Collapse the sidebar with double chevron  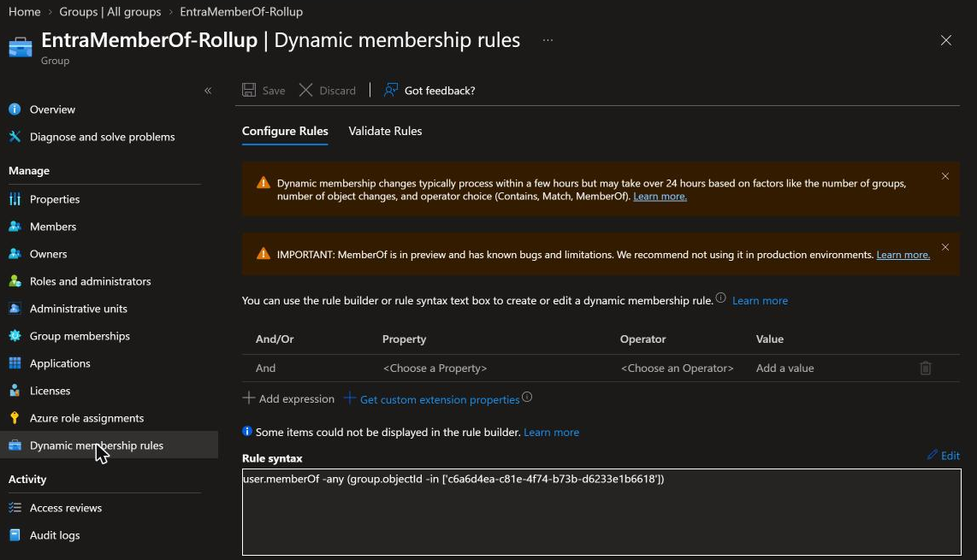point(208,91)
